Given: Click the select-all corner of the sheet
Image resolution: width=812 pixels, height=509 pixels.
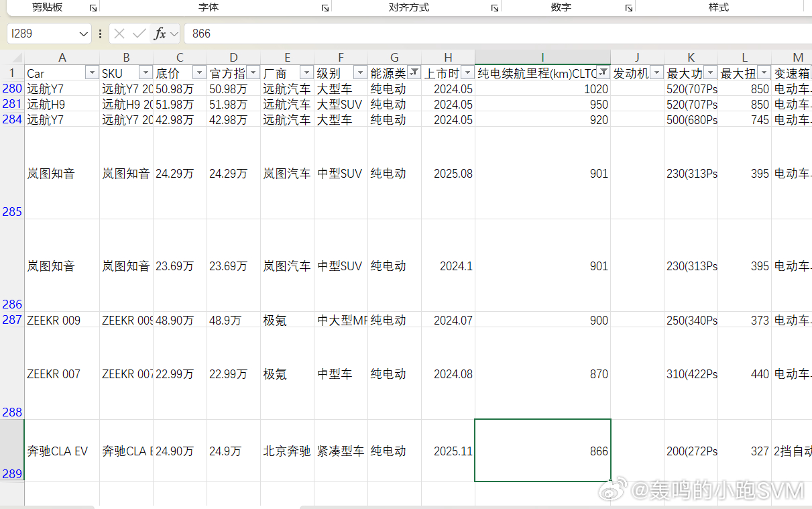Looking at the screenshot, I should (12, 58).
